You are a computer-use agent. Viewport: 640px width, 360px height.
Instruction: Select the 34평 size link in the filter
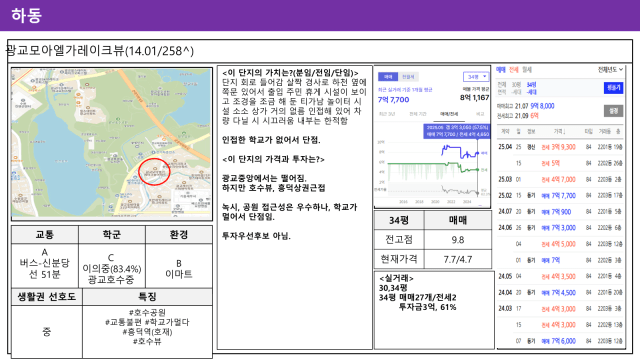coord(531,84)
